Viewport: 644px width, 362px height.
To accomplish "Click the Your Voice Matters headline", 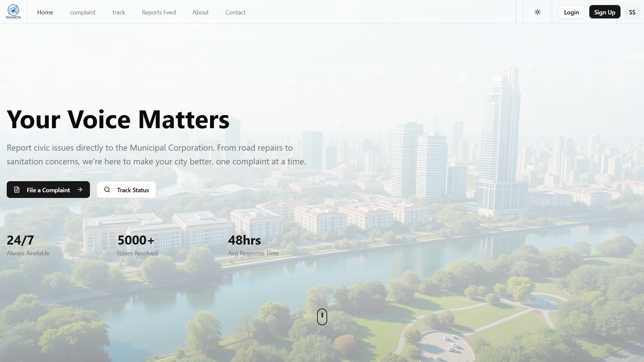I will (118, 119).
